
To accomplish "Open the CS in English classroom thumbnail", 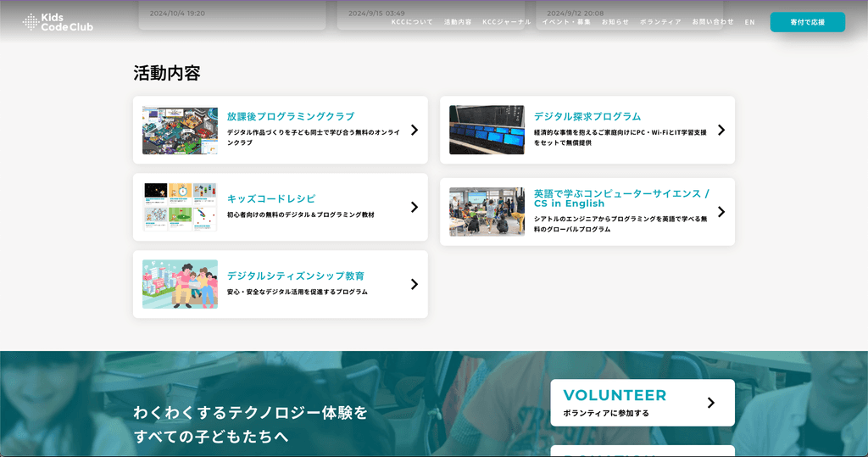I will pos(487,212).
